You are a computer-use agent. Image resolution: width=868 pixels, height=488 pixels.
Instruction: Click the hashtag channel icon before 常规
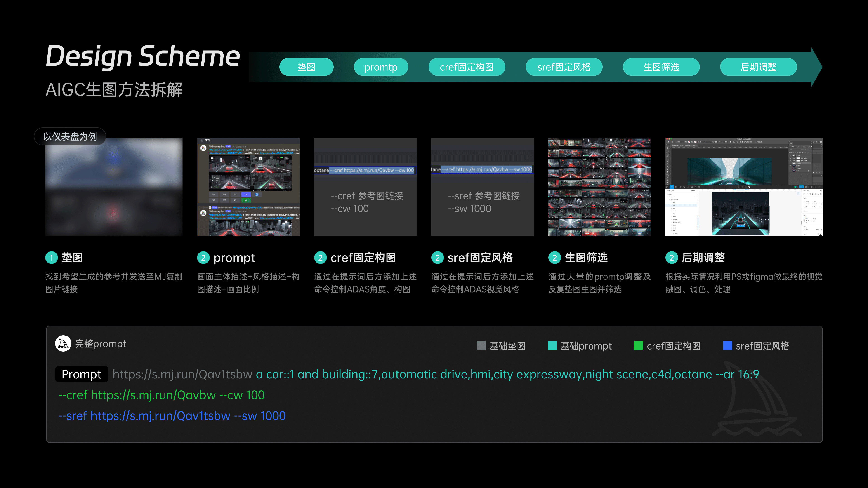coord(202,140)
